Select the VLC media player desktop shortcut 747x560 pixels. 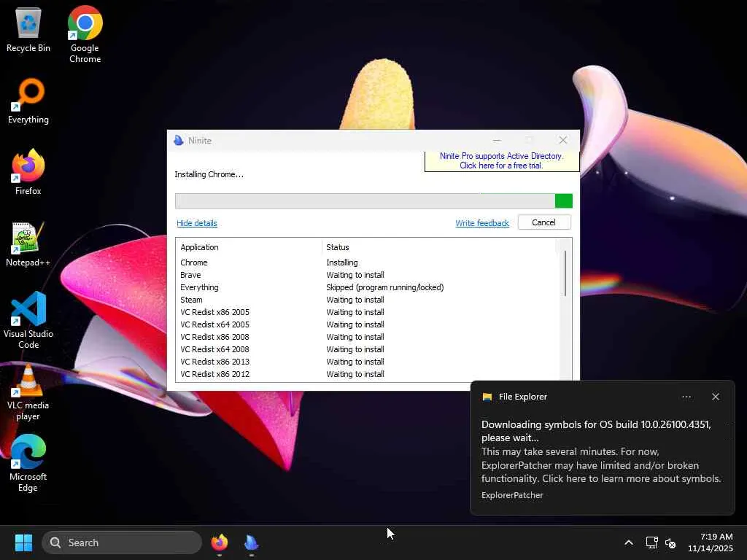[28, 392]
